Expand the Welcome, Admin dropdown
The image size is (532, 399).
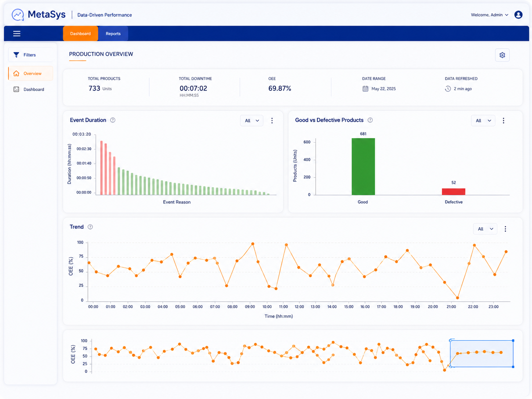pyautogui.click(x=490, y=15)
